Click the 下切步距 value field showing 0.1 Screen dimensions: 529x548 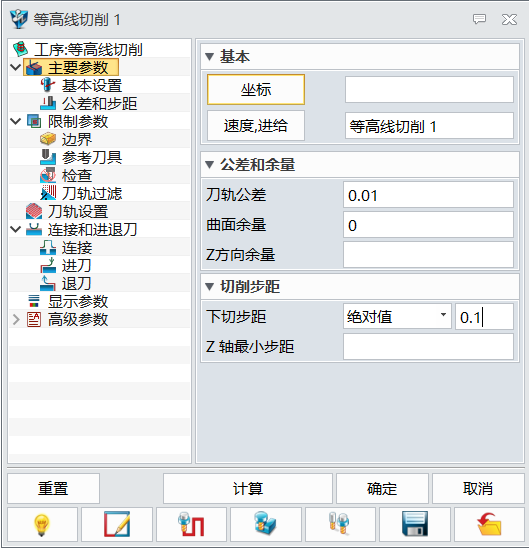click(485, 316)
